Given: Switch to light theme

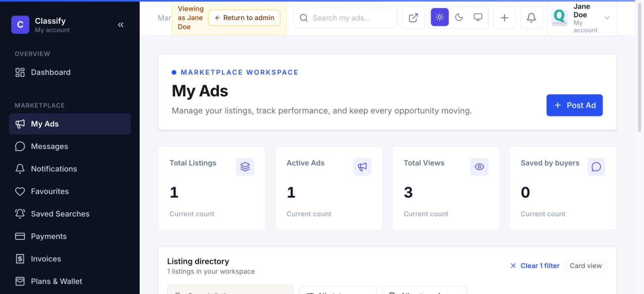Looking at the screenshot, I should point(440,17).
